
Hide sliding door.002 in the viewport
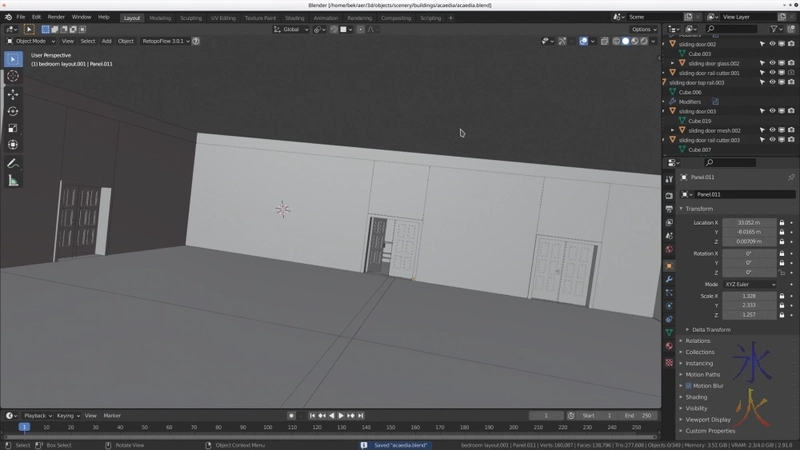772,44
